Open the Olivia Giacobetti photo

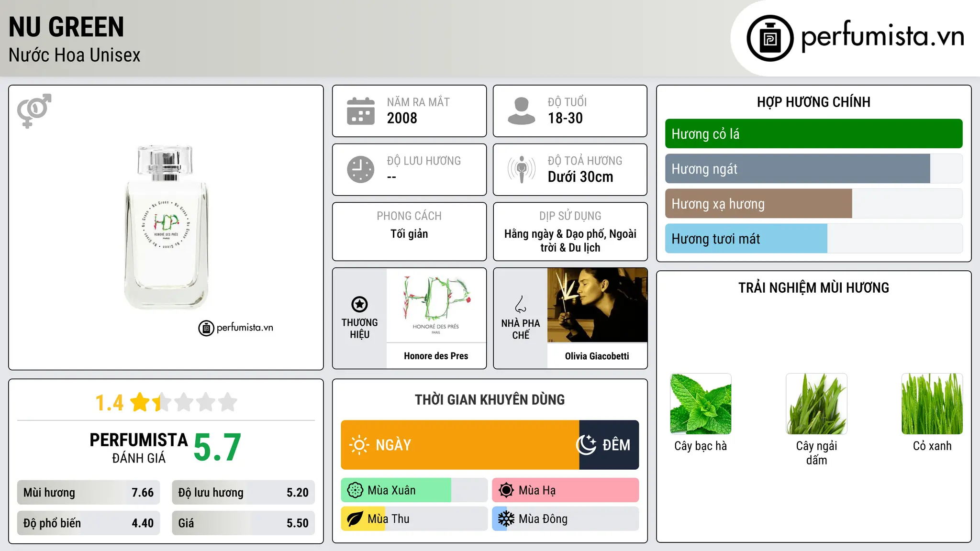coord(597,305)
